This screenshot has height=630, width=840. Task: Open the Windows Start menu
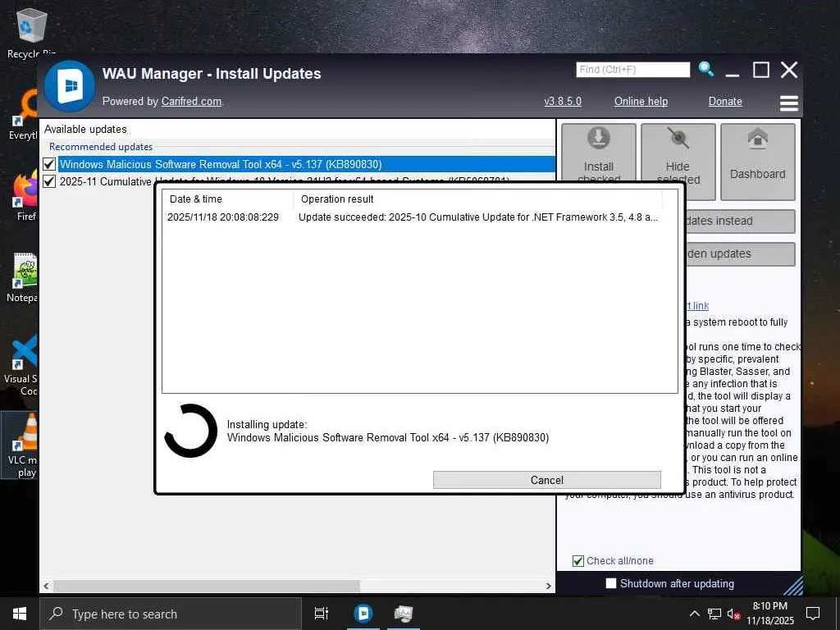pos(20,614)
